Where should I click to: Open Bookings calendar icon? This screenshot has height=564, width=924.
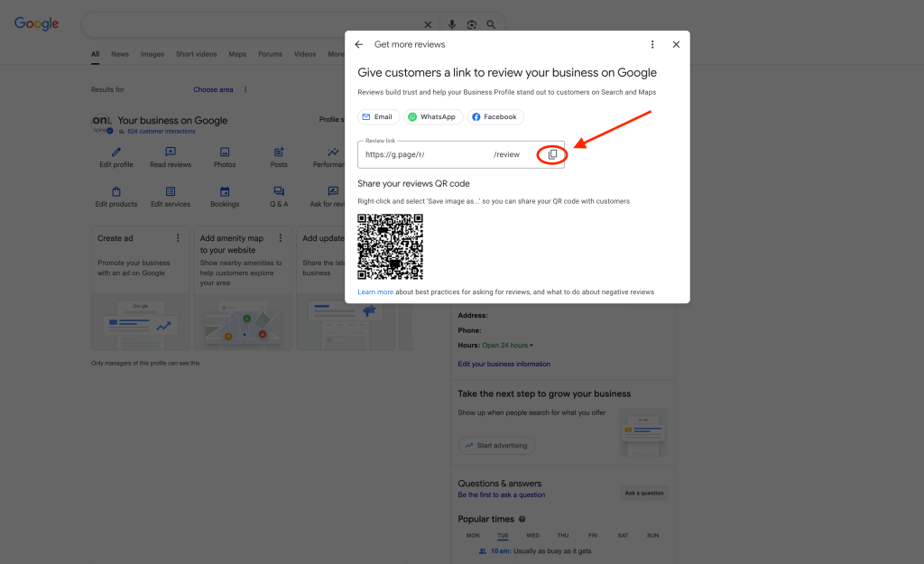(225, 191)
